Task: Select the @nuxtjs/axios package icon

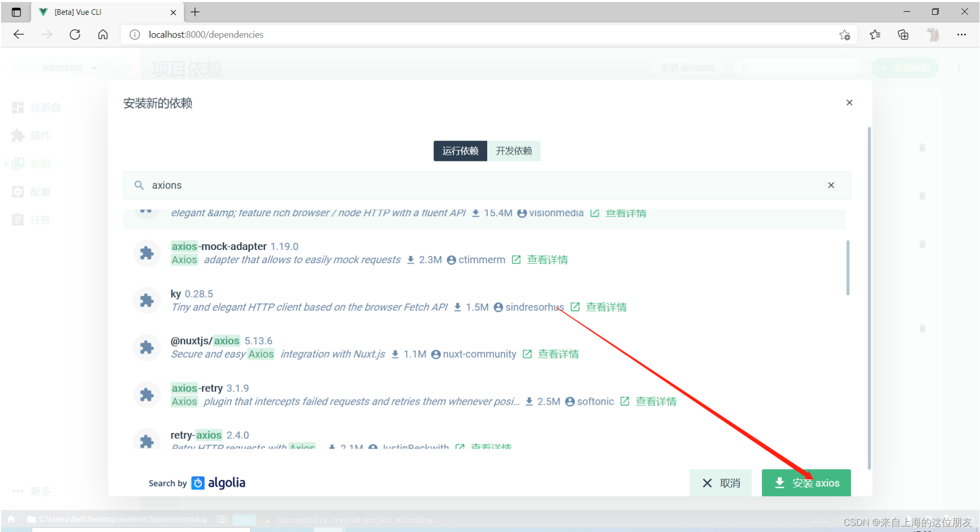Action: (x=147, y=348)
